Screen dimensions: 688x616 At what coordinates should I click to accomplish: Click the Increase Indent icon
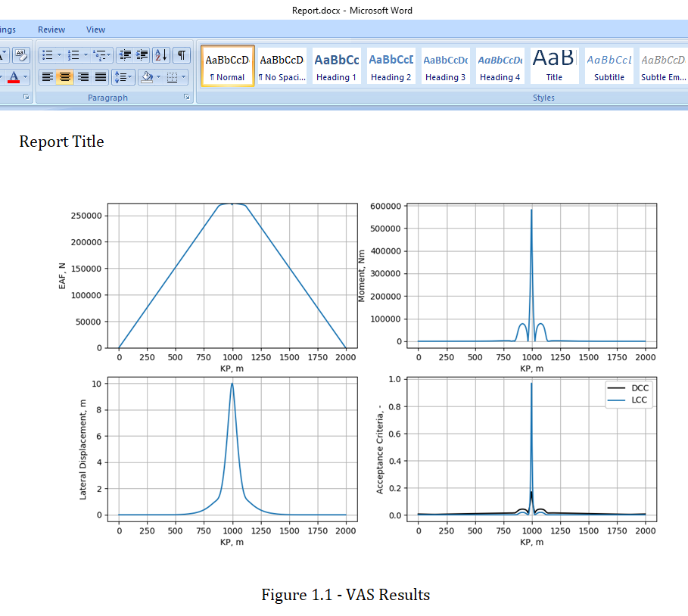tap(142, 55)
